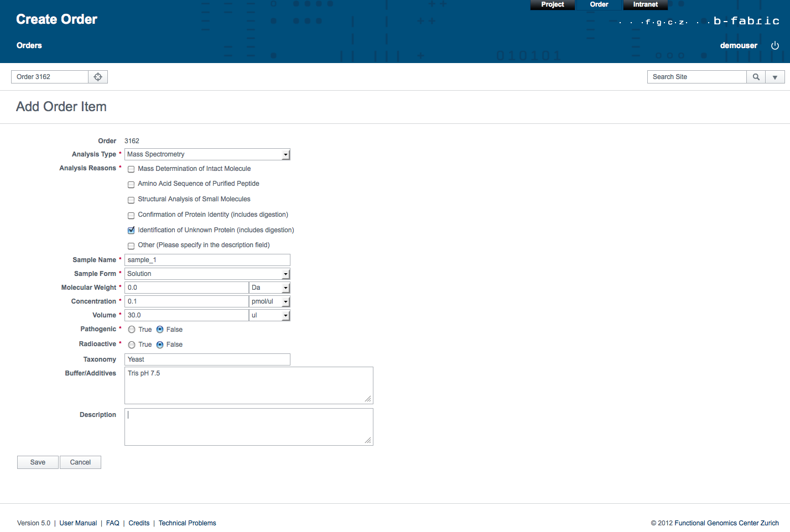Change the Molecular Weight unit Da dropdown
The height and width of the screenshot is (532, 790).
(x=269, y=288)
